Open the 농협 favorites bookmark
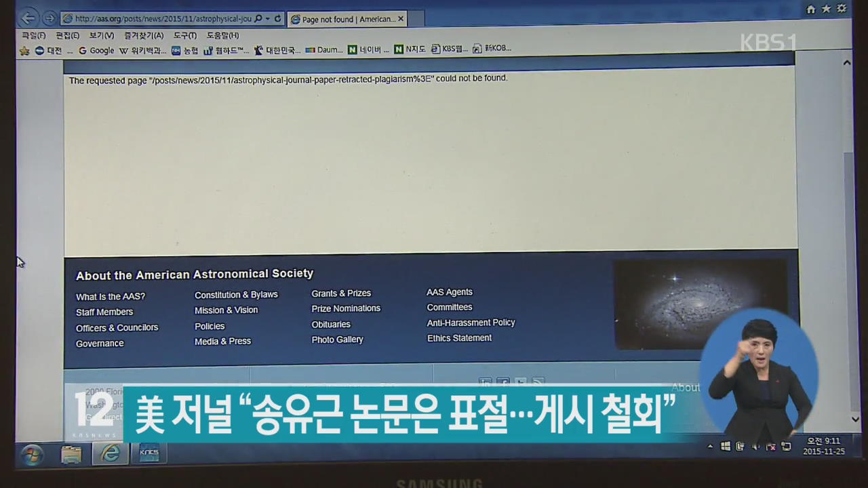The image size is (868, 488). click(184, 49)
